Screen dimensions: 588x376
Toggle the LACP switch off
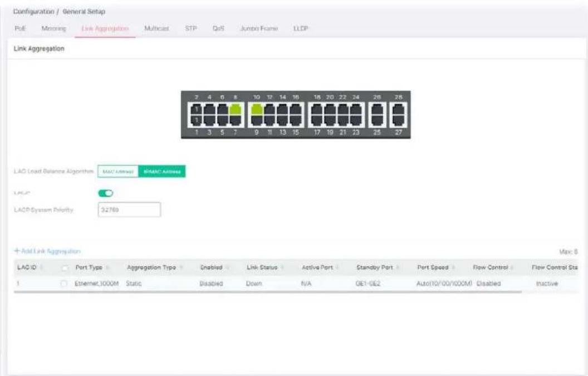pyautogui.click(x=105, y=193)
